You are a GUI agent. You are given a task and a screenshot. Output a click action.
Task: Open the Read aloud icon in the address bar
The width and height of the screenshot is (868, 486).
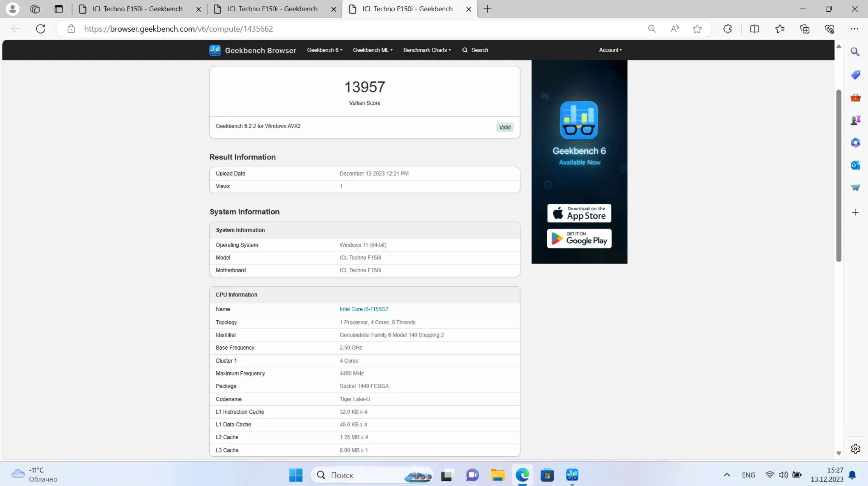675,29
